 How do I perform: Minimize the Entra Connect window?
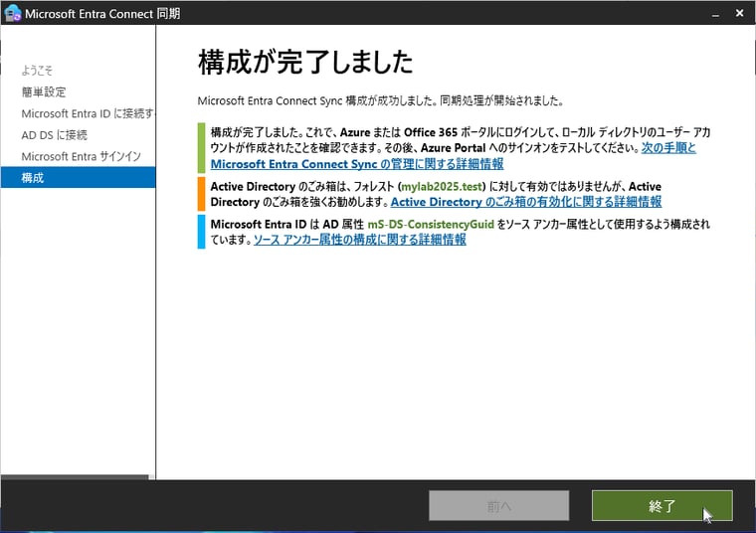[715, 14]
